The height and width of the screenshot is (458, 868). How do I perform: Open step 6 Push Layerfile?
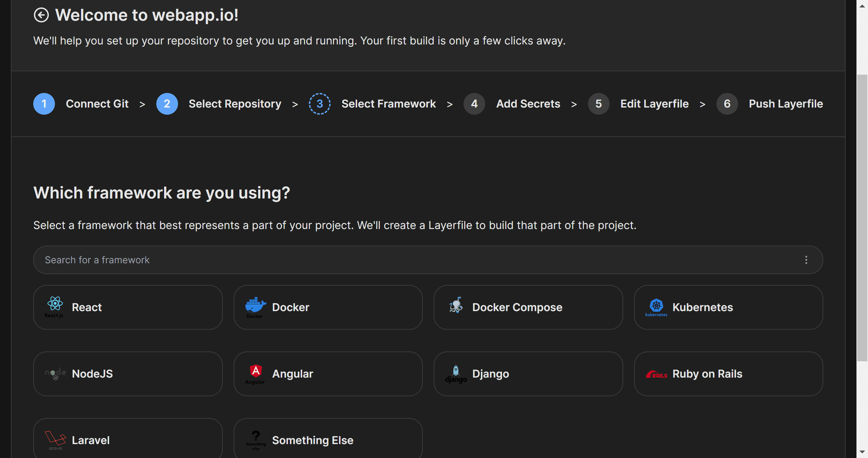727,104
